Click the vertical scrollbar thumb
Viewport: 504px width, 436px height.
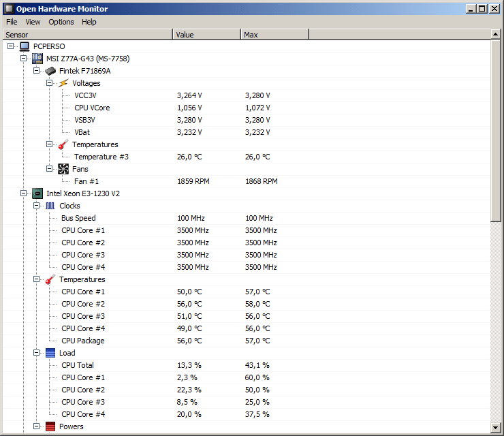point(495,131)
